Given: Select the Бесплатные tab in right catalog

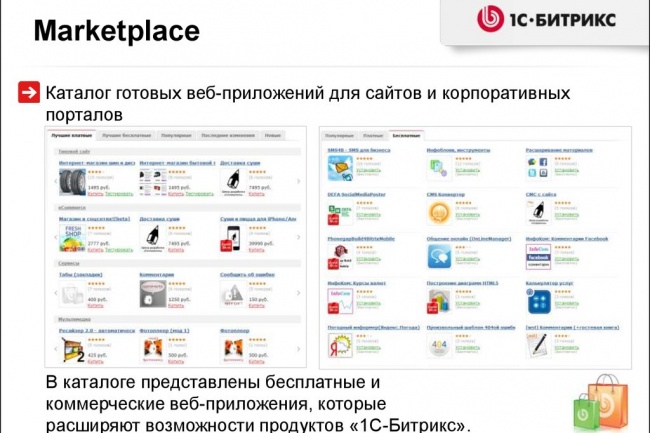Looking at the screenshot, I should pyautogui.click(x=406, y=135).
